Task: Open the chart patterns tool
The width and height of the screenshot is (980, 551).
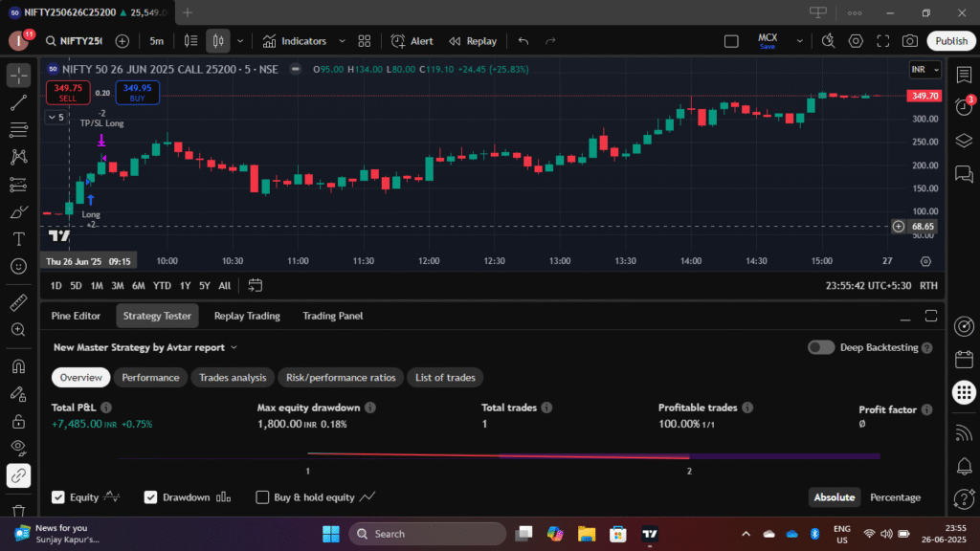Action: pyautogui.click(x=19, y=157)
